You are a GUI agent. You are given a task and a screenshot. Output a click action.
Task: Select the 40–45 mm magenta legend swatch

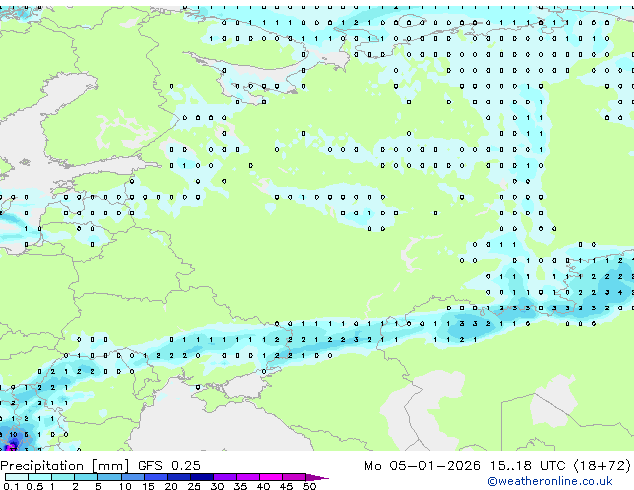pos(271,477)
